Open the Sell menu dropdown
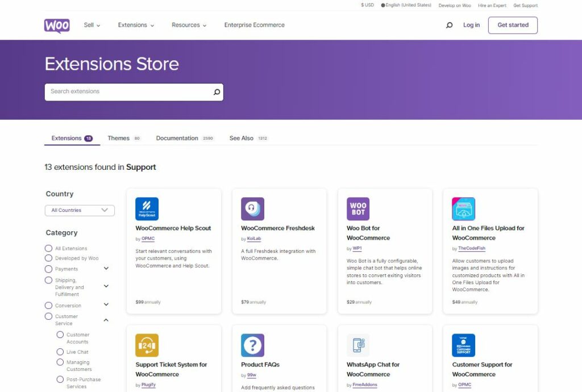 (x=92, y=25)
